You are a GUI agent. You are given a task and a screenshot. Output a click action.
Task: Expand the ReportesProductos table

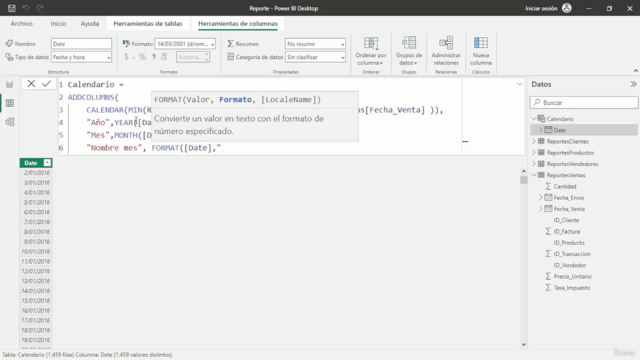(x=533, y=153)
